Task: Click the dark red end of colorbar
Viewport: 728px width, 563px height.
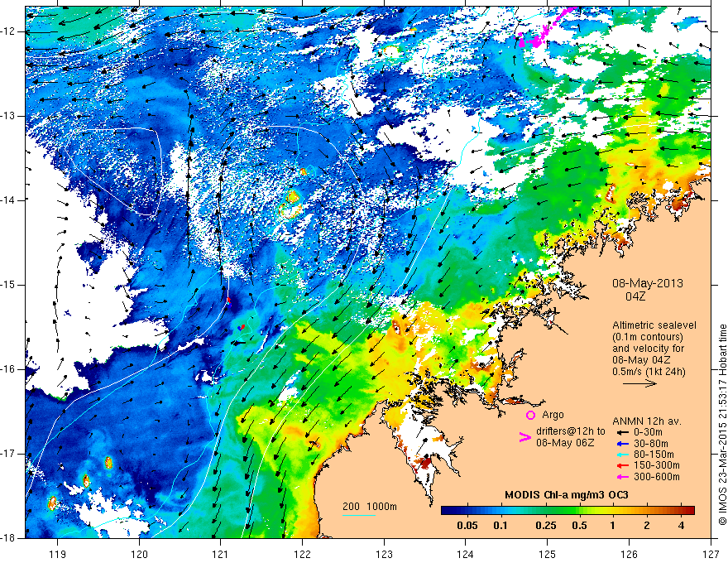Action: click(x=689, y=510)
